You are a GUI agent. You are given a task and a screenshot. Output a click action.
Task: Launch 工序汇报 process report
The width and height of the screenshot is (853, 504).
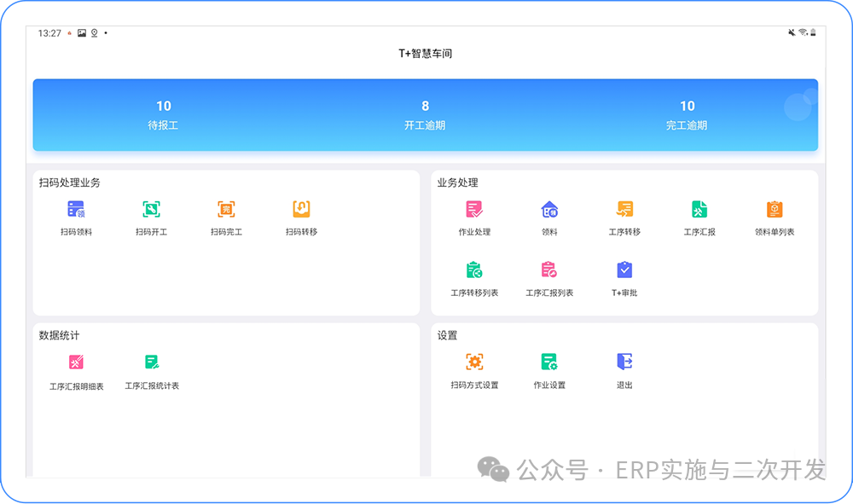tap(699, 210)
